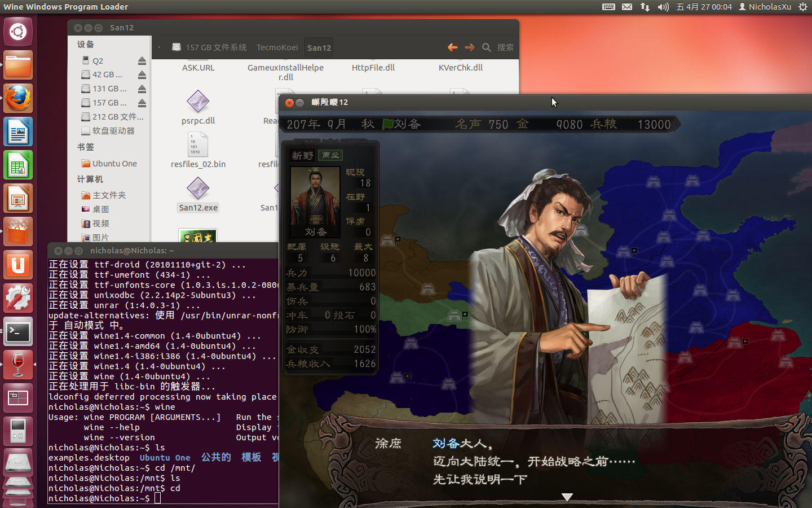Viewport: 812px width, 508px height.
Task: Select the 新野 city tab in game
Action: pyautogui.click(x=303, y=155)
